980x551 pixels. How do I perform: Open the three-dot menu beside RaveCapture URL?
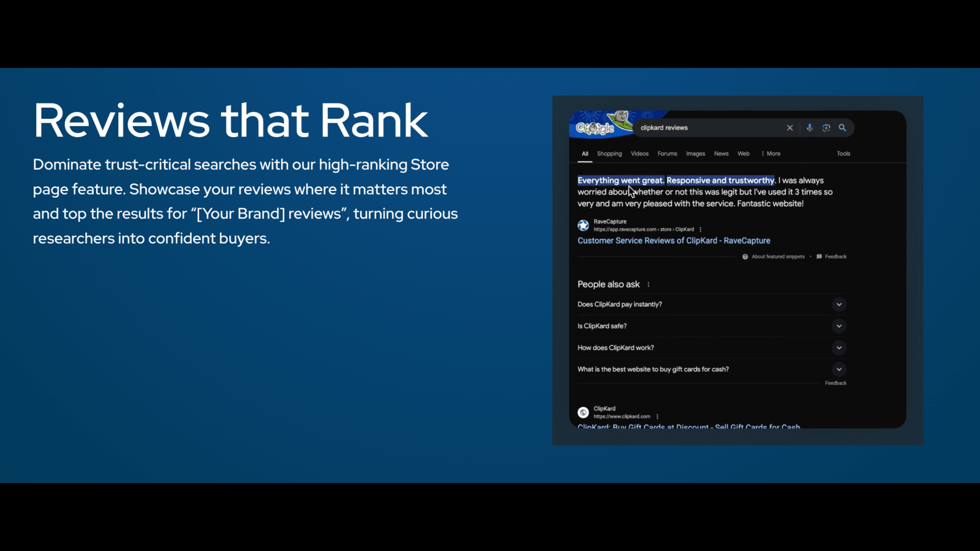(x=701, y=230)
